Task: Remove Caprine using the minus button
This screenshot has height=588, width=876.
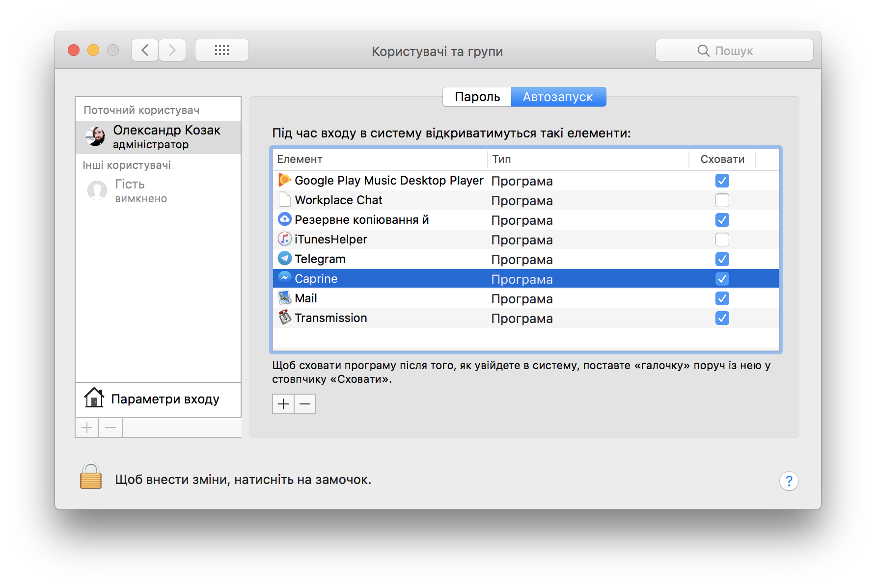Action: [x=304, y=403]
